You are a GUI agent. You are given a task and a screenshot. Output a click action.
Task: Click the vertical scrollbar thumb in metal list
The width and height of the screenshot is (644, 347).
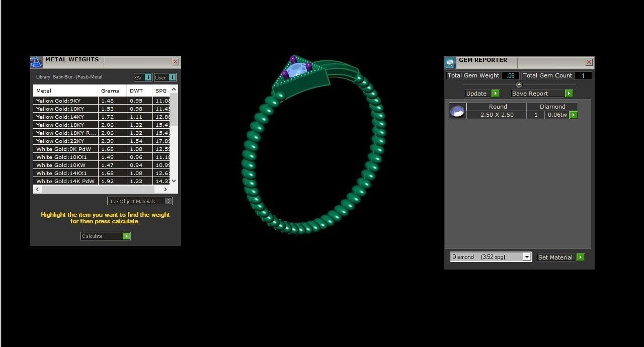pyautogui.click(x=174, y=109)
